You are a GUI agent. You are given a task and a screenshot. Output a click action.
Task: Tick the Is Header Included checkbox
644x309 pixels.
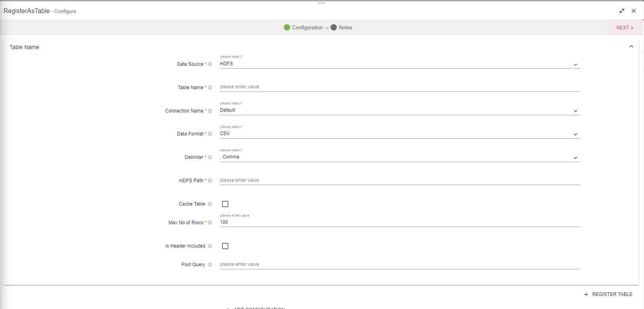click(x=225, y=246)
